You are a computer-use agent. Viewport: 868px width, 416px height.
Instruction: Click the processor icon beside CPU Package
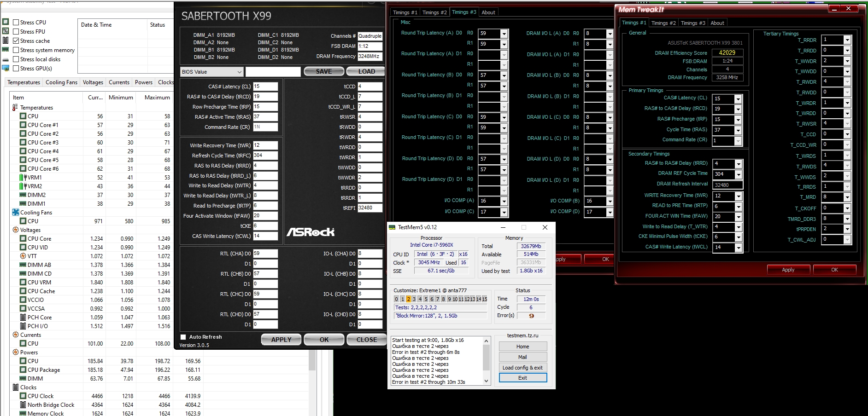coord(23,370)
